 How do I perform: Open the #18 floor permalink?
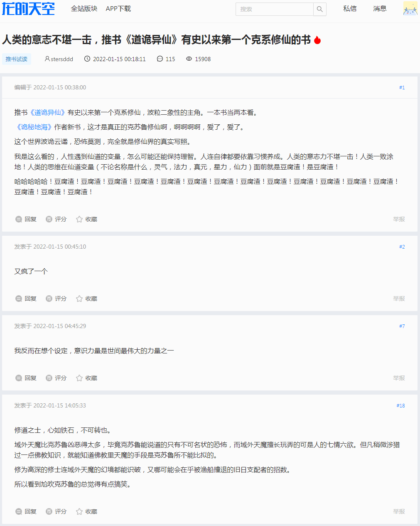(400, 405)
